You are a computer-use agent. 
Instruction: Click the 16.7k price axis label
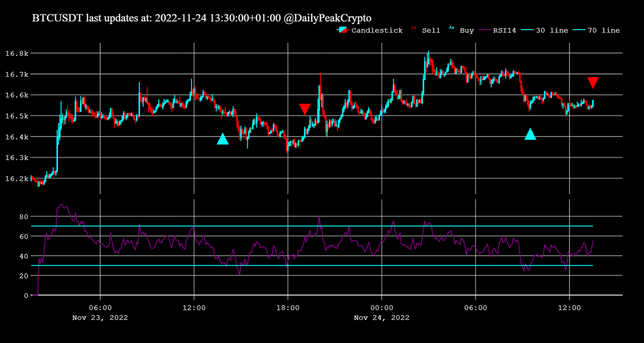coord(16,74)
